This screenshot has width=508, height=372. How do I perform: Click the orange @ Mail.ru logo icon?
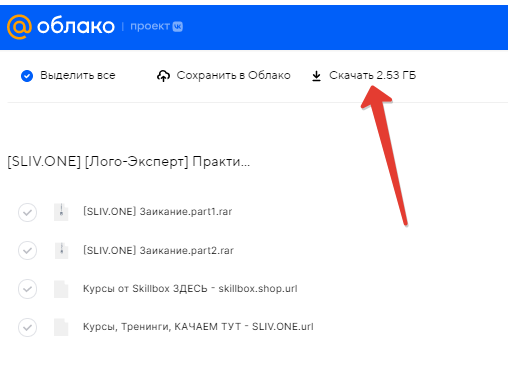pos(19,27)
